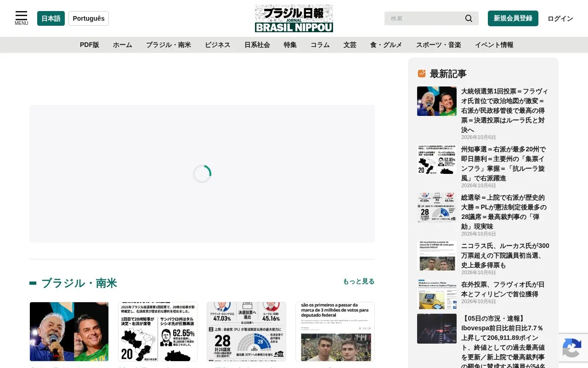Image resolution: width=588 pixels, height=368 pixels.
Task: Open スポーツ・音楽 navigation item
Action: 439,45
